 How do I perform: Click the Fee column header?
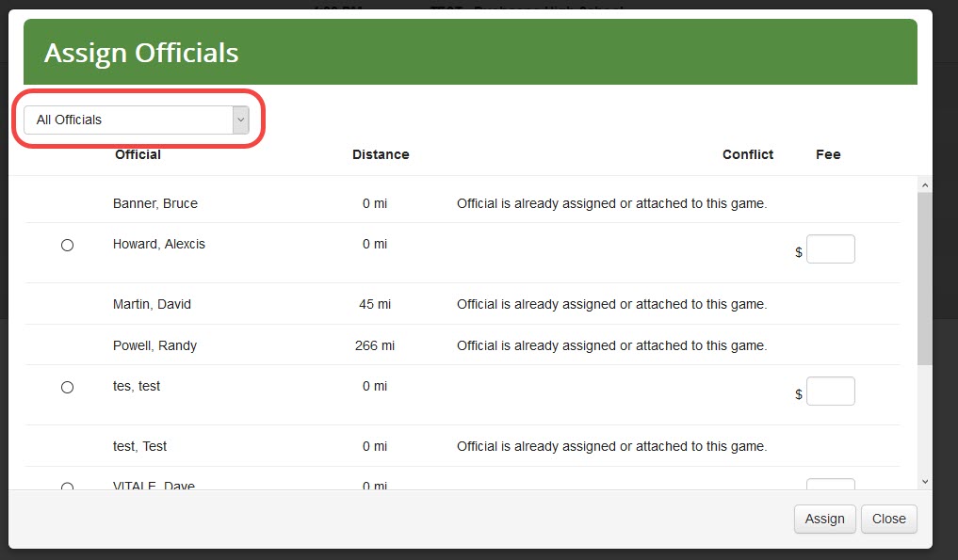[827, 154]
